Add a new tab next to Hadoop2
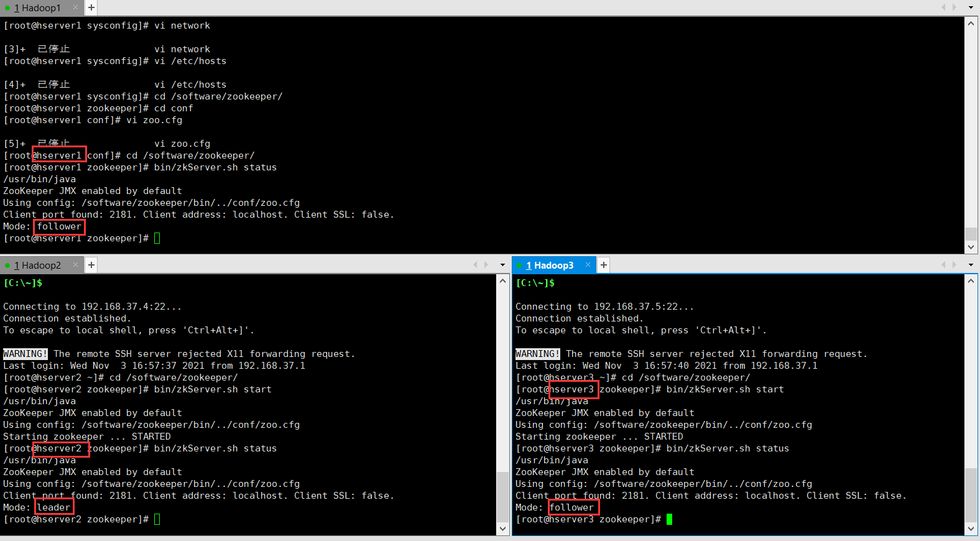The height and width of the screenshot is (541, 980). point(91,265)
